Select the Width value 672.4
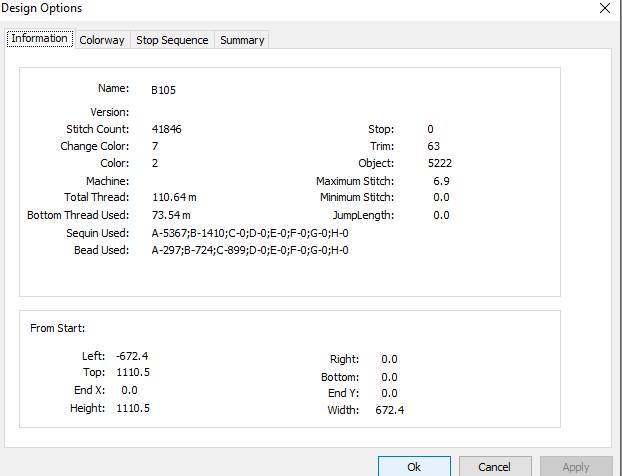The image size is (622, 476). [x=390, y=410]
